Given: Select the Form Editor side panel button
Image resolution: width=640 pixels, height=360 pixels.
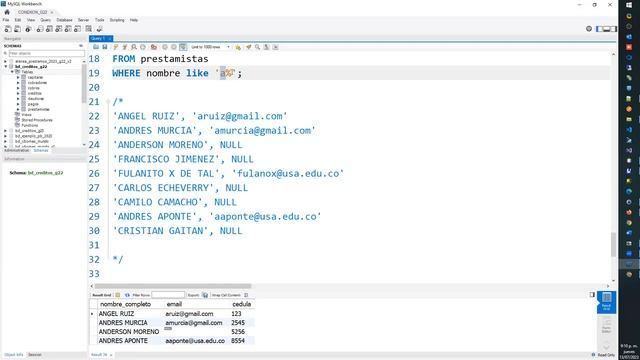Looking at the screenshot, I should 607,326.
